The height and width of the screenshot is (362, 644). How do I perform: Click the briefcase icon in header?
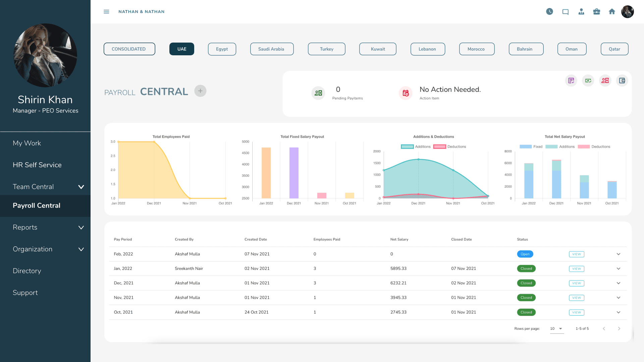click(596, 12)
